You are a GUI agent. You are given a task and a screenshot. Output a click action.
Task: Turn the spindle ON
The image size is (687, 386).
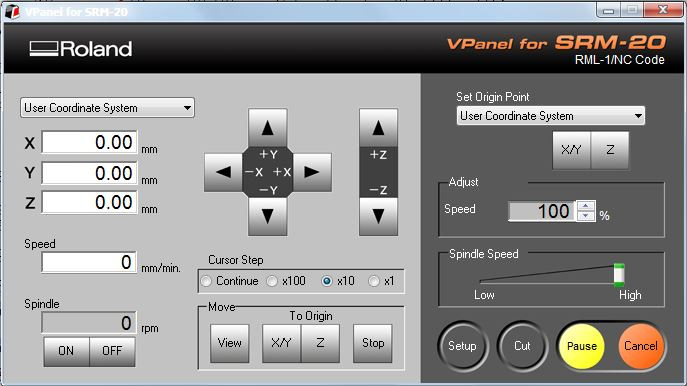[x=67, y=351]
